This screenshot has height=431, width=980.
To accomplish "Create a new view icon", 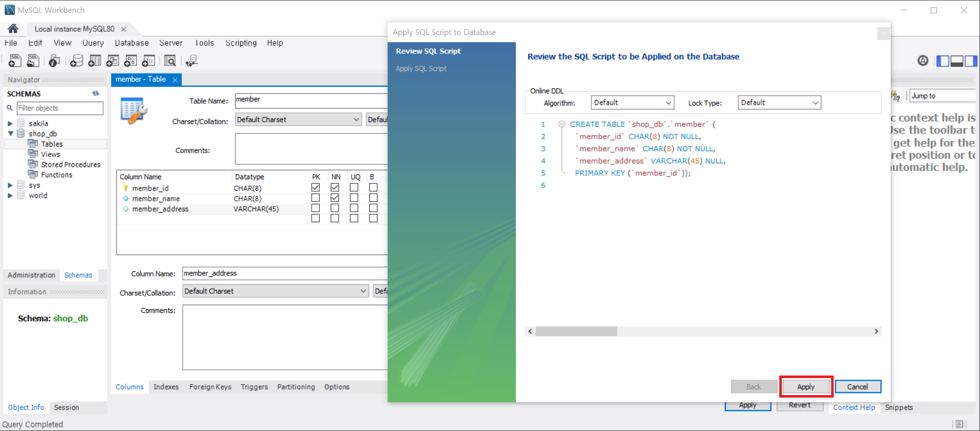I will point(112,61).
